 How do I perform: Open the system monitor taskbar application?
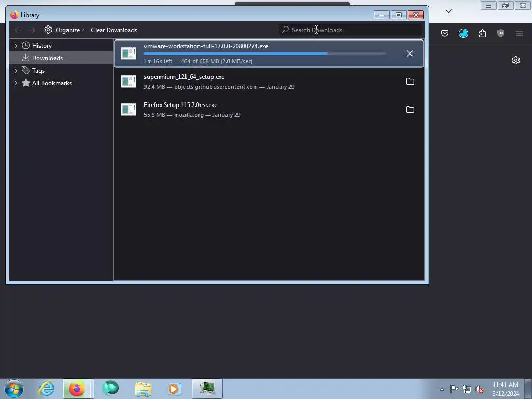click(207, 389)
